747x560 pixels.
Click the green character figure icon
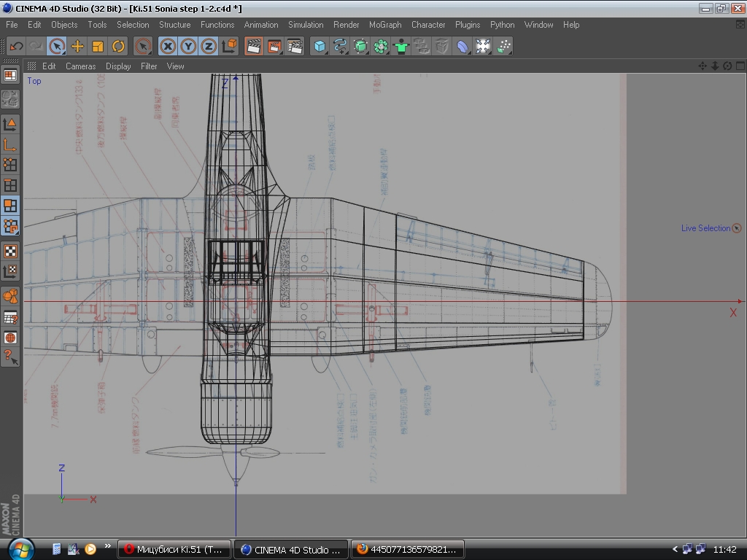401,47
